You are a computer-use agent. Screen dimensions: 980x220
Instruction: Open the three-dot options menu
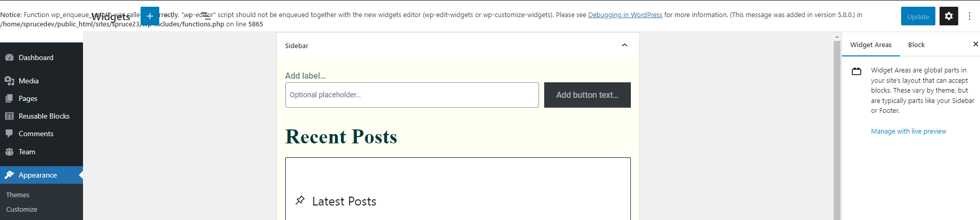click(x=970, y=16)
